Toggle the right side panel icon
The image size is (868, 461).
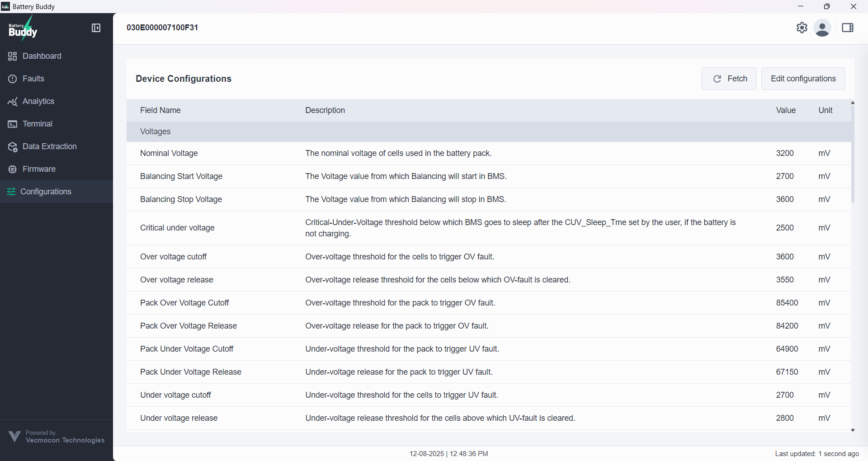(x=847, y=28)
